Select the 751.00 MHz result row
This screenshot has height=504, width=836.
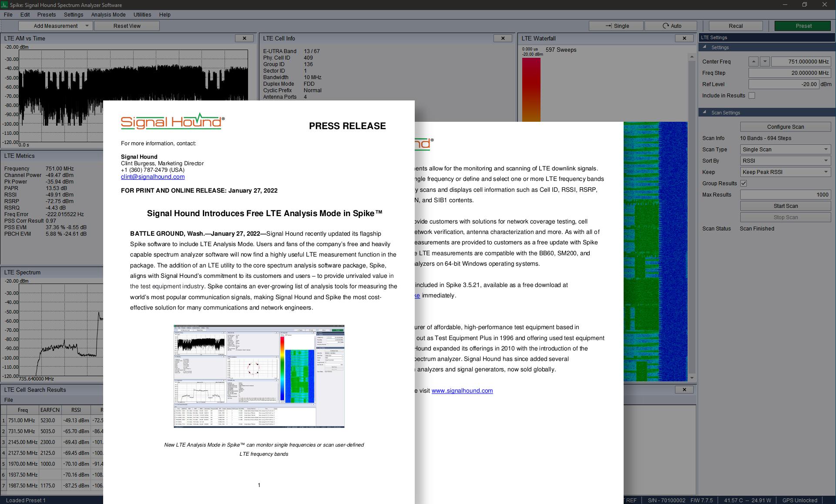[52, 421]
